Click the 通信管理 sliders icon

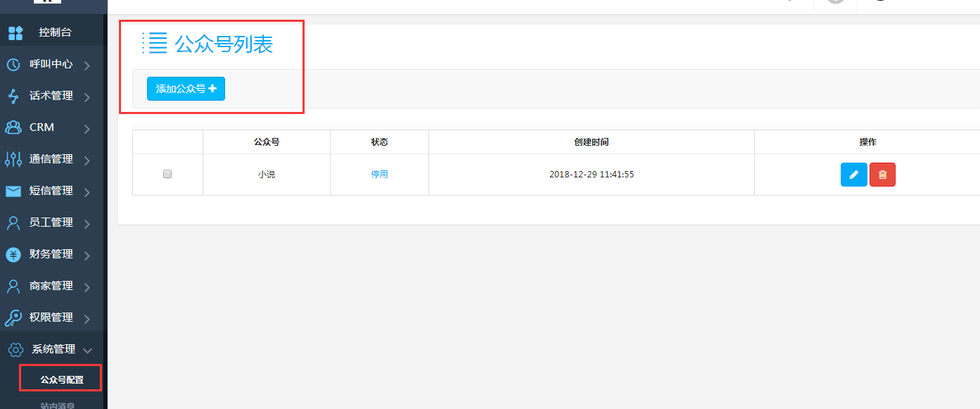pyautogui.click(x=13, y=160)
